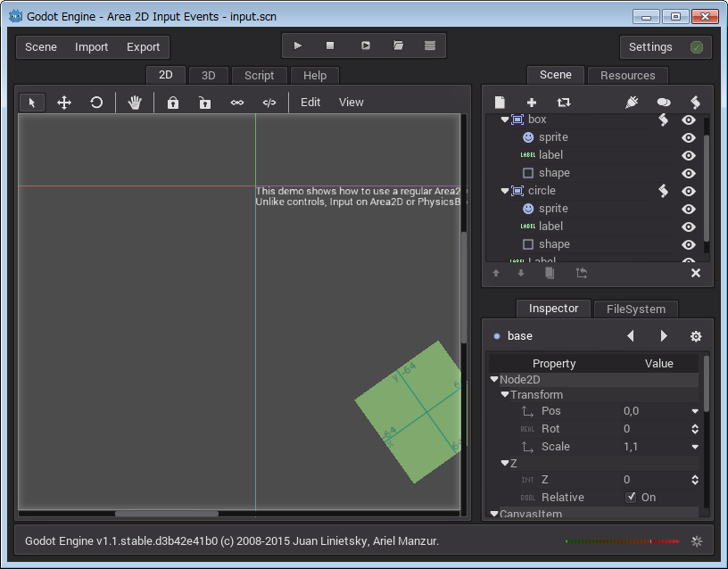Adjust the Rot value stepper
The height and width of the screenshot is (569, 728).
click(695, 429)
